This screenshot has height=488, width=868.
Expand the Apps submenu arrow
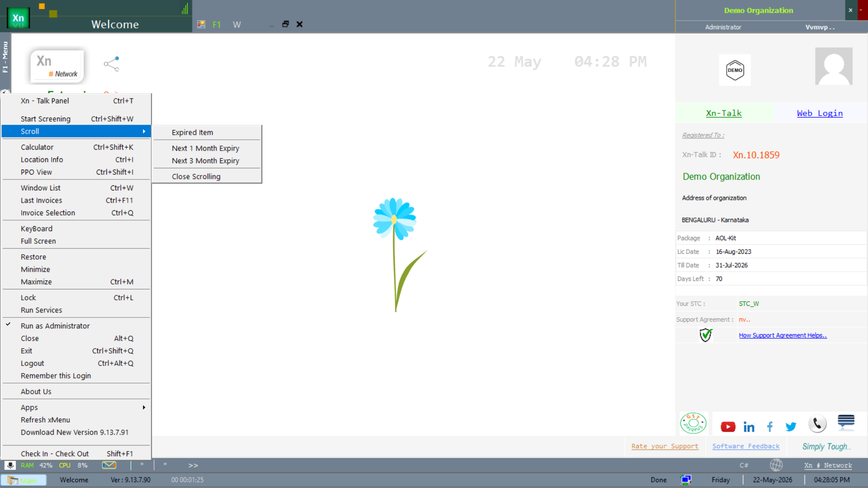click(x=144, y=407)
